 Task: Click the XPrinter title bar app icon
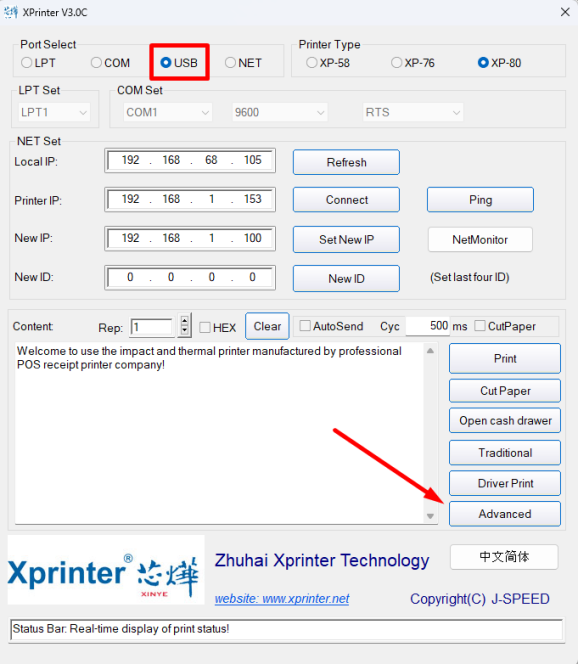tap(11, 12)
